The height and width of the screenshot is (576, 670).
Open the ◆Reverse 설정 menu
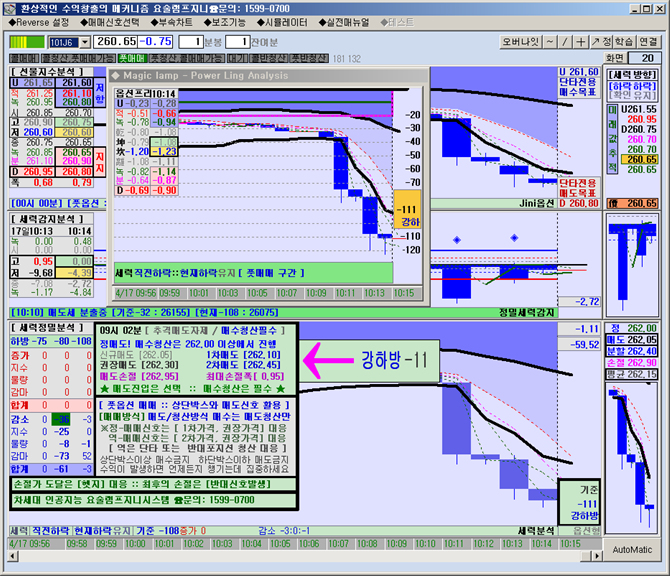[x=38, y=22]
